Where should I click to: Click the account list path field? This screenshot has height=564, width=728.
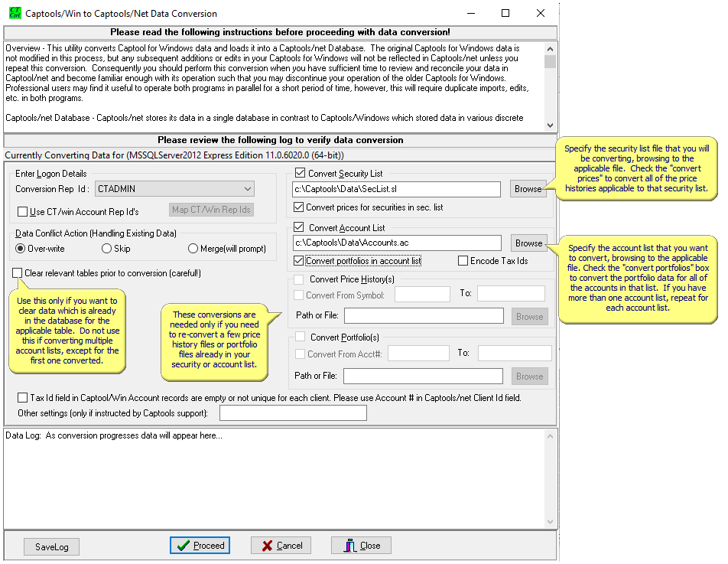[x=397, y=243]
